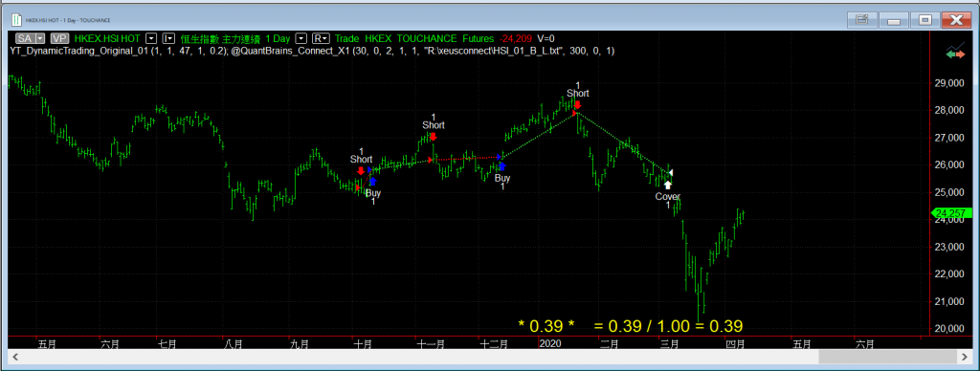The height and width of the screenshot is (371, 980).
Task: Click the '1 Day' resolution text
Action: (278, 38)
